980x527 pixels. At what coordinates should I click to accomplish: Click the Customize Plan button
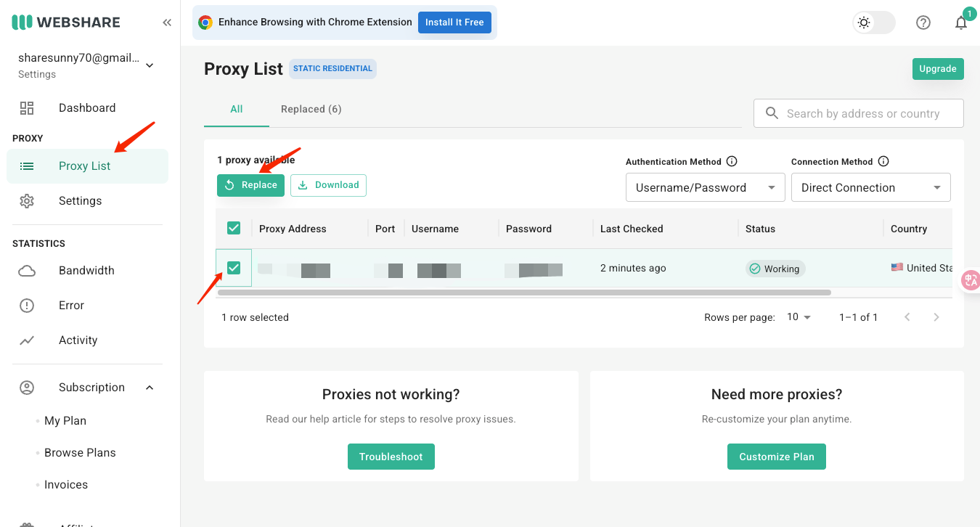pos(777,457)
